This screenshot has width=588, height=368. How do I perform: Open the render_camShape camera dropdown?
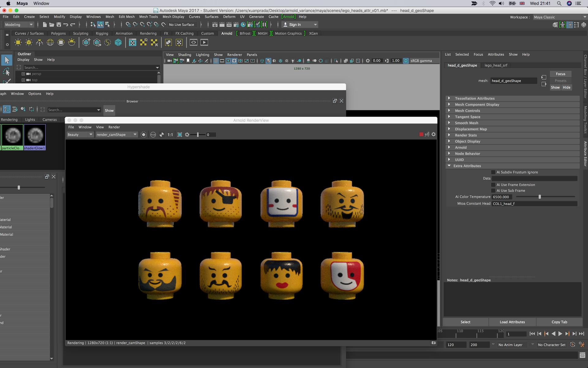click(116, 135)
